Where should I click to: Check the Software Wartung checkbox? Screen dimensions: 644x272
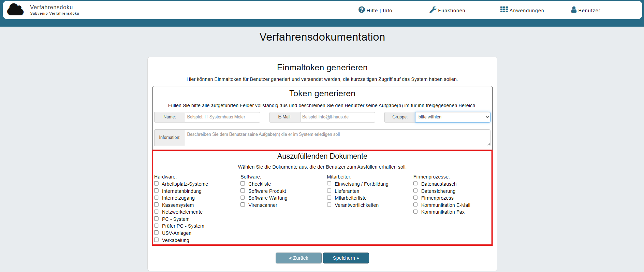243,198
